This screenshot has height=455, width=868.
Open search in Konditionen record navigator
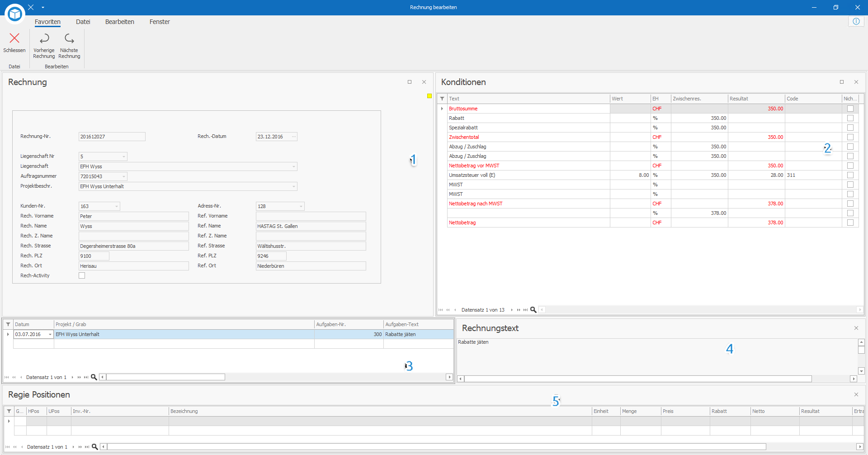533,310
